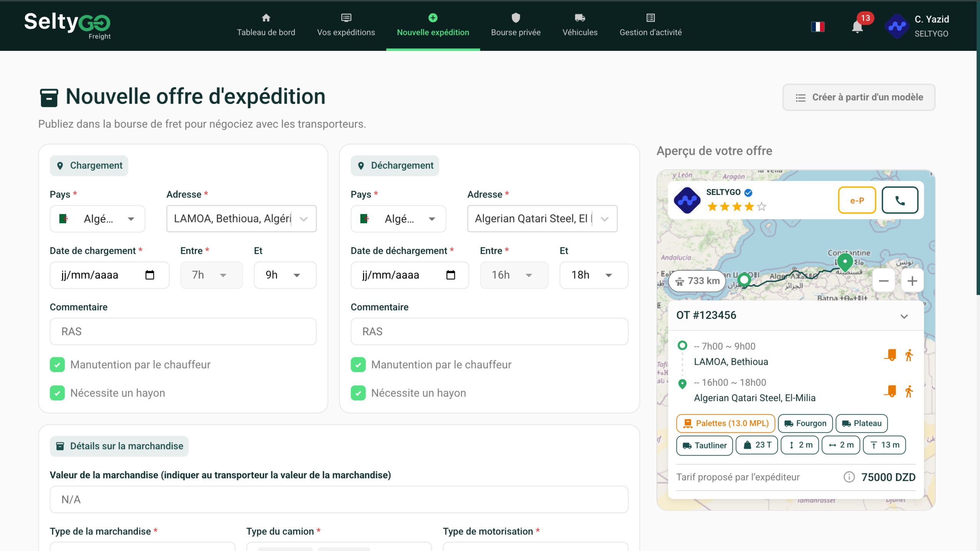Viewport: 980px width, 551px height.
Task: Open the Bourse privée menu
Action: point(515,25)
